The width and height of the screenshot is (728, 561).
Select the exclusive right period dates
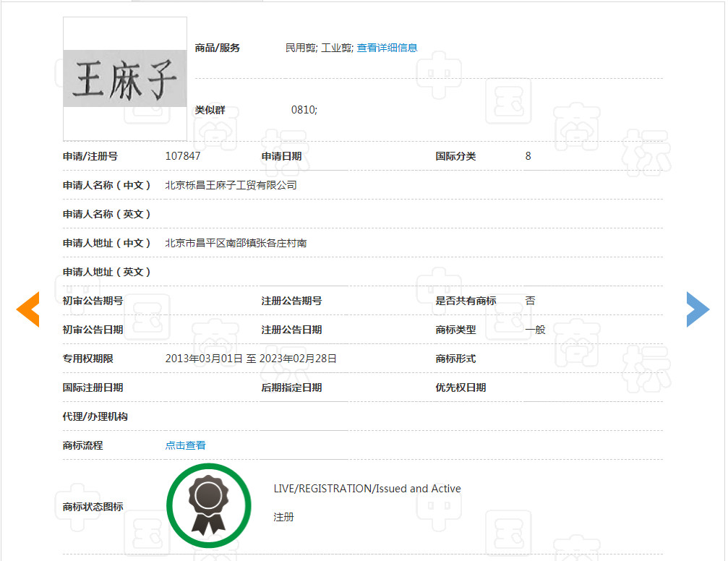[x=251, y=359]
